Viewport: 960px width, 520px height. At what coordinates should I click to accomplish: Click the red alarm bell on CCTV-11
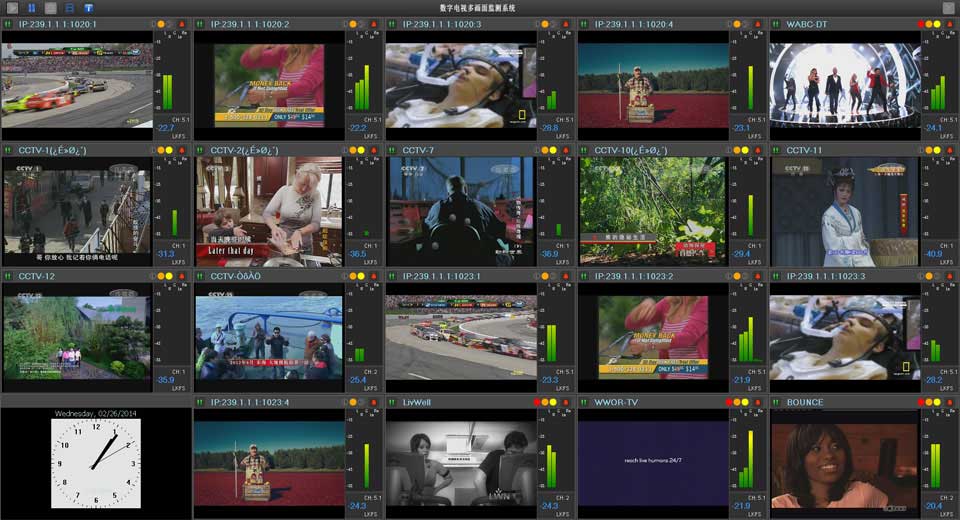pos(950,150)
